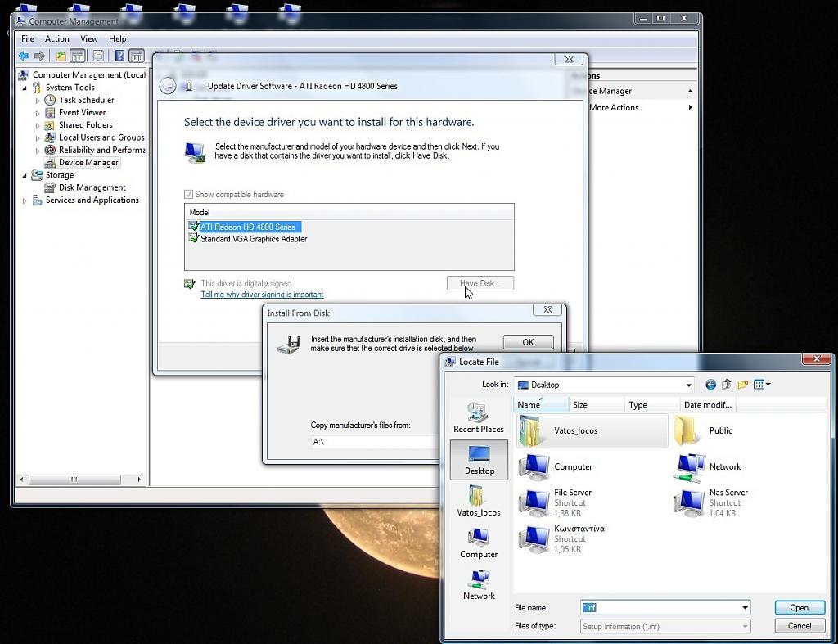Sort file list by Date modified column

708,404
